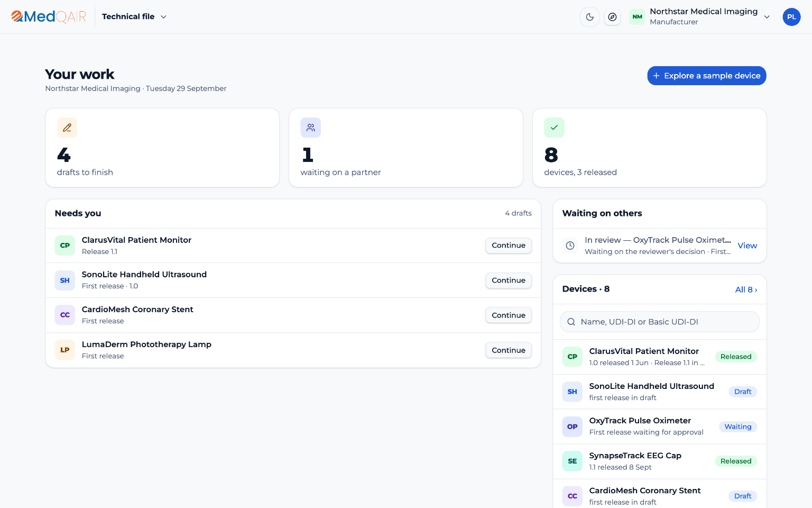The image size is (812, 508).
Task: Focus the Name, UDI-DI or Basic UDI-DI search field
Action: 660,322
